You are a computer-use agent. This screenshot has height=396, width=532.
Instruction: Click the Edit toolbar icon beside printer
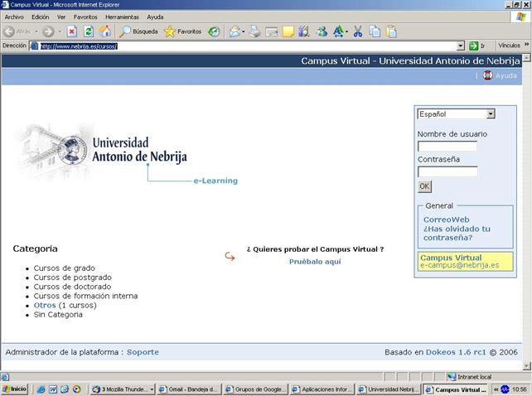[x=272, y=32]
